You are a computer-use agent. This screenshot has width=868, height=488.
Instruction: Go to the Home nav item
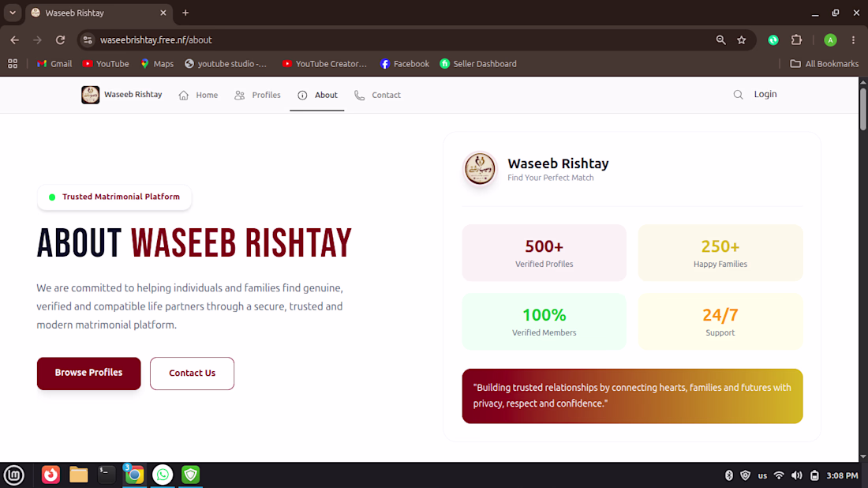(x=198, y=96)
